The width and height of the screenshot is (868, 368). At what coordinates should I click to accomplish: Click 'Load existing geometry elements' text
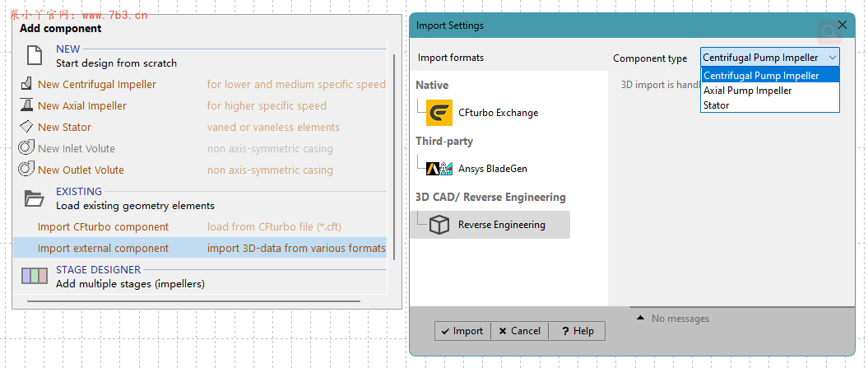point(135,206)
